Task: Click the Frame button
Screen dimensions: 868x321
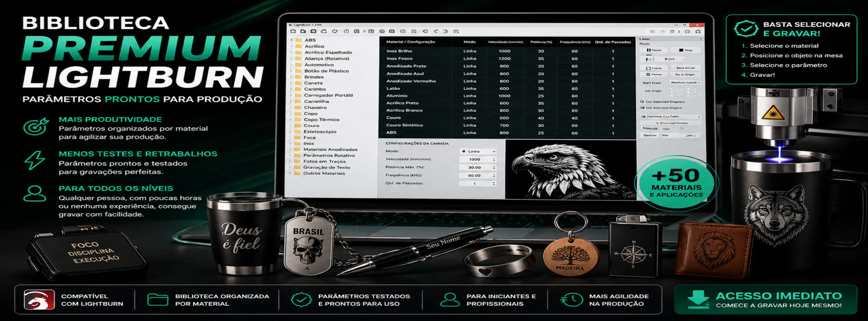Action: click(654, 68)
